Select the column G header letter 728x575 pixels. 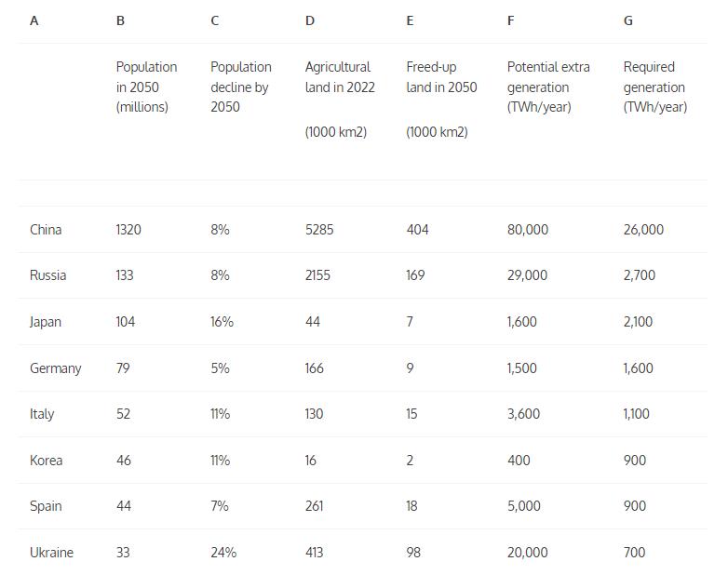(628, 20)
